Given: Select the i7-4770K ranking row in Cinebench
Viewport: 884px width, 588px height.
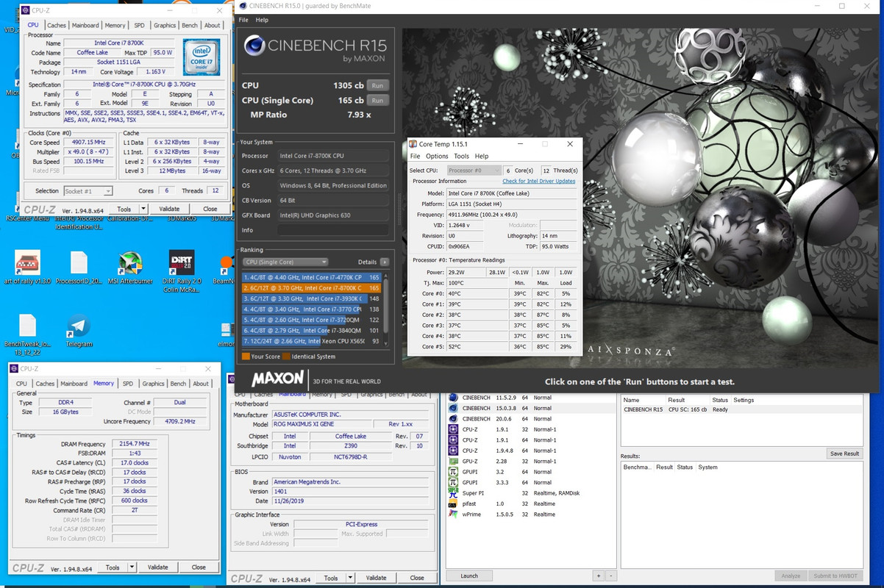Looking at the screenshot, I should [x=311, y=278].
